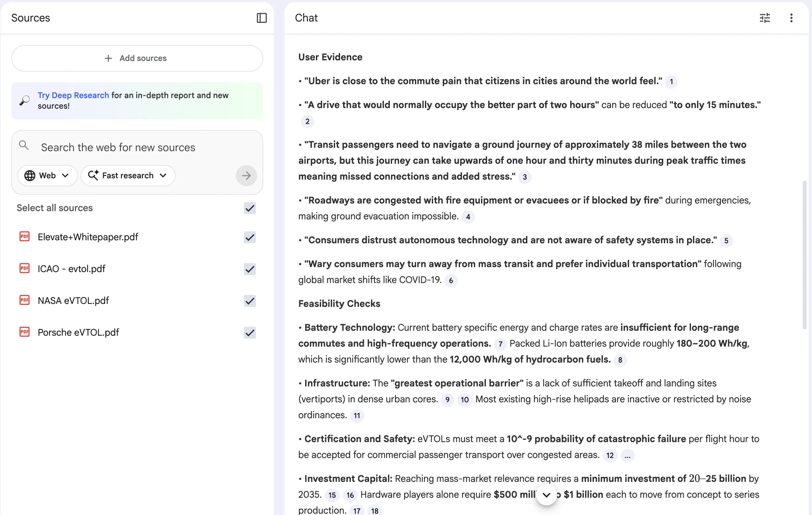Viewport: 812px width, 515px height.
Task: Click the PDF icon of Elevate+Whitepaper.pdf
Action: click(24, 236)
